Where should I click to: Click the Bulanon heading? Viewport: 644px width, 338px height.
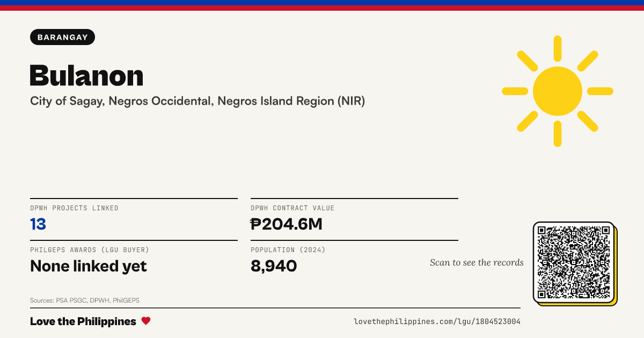(87, 76)
